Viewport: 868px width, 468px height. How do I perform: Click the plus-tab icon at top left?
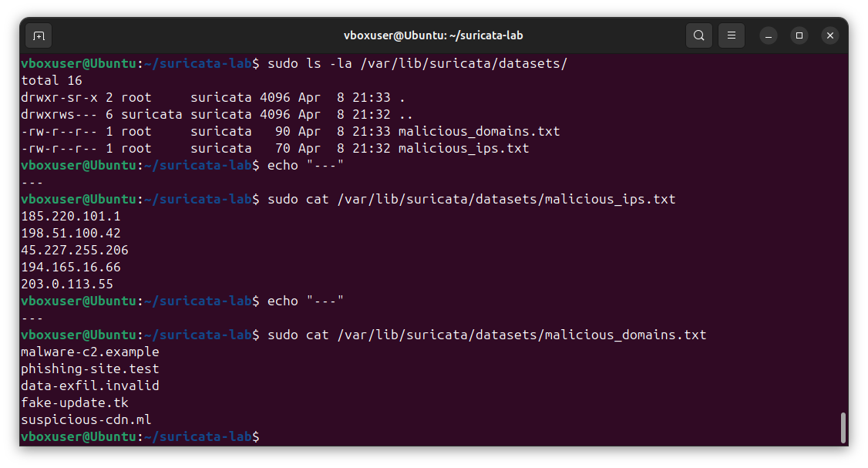[39, 35]
